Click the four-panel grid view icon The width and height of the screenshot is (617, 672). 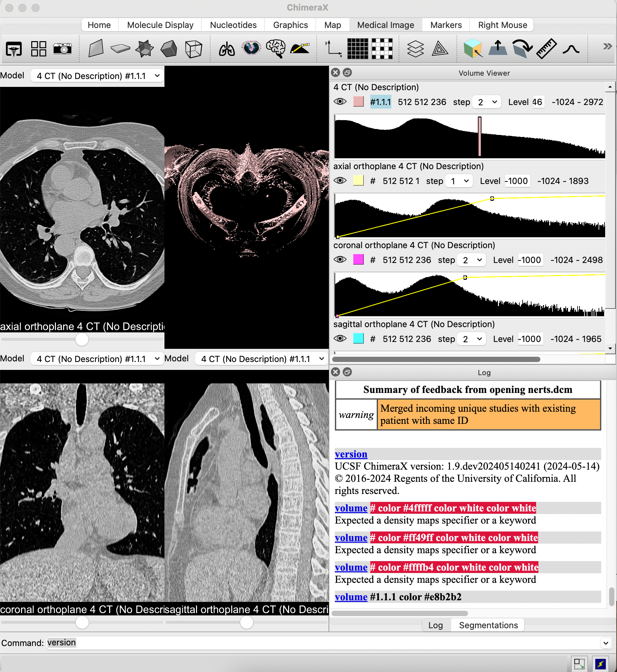point(38,49)
